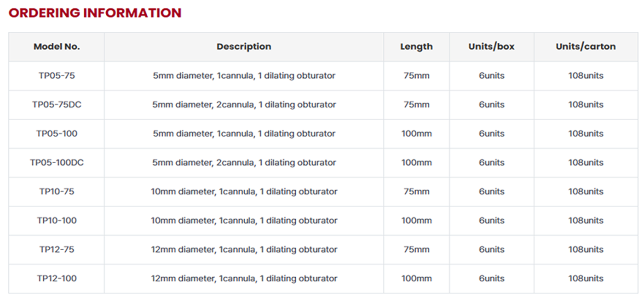Select model number TP05-75DC
Image resolution: width=644 pixels, height=298 pixels.
57,104
